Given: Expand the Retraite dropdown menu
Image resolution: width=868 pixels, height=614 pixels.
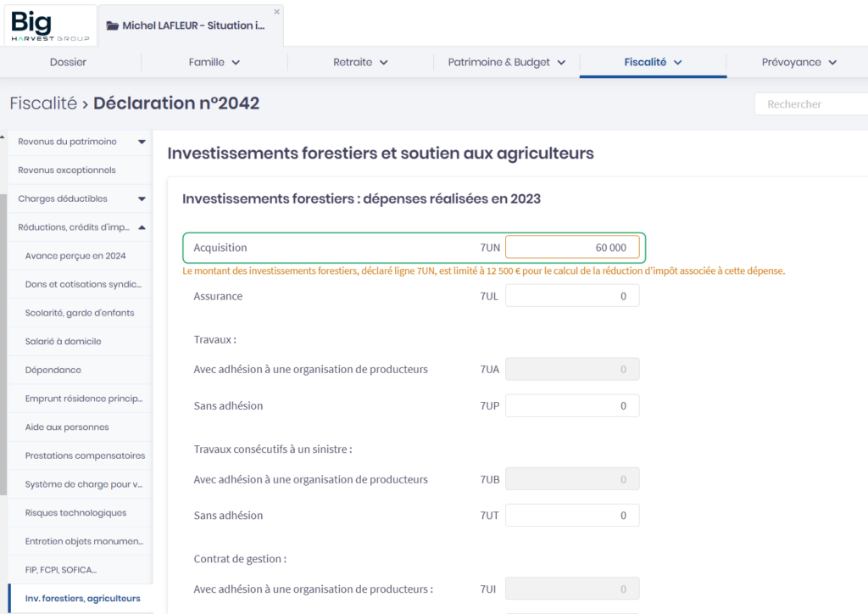Looking at the screenshot, I should point(360,62).
